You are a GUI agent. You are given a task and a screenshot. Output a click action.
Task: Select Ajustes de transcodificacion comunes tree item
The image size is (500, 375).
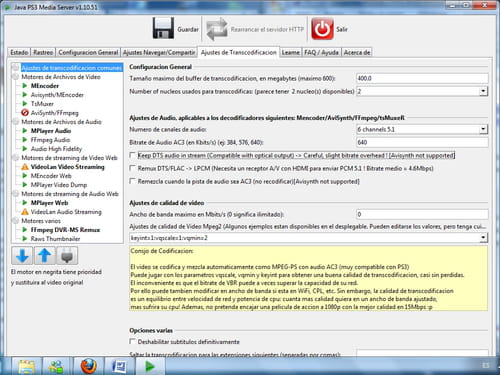tap(72, 68)
